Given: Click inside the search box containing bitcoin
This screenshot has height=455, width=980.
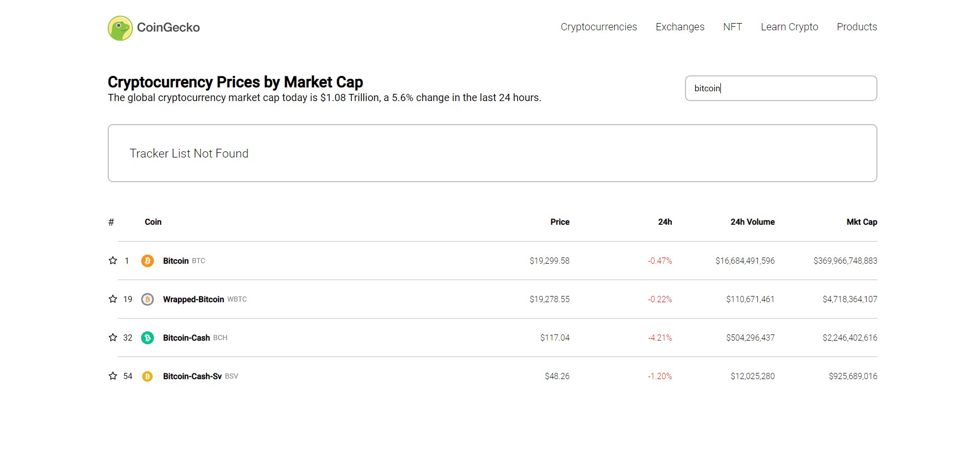Looking at the screenshot, I should click(781, 88).
